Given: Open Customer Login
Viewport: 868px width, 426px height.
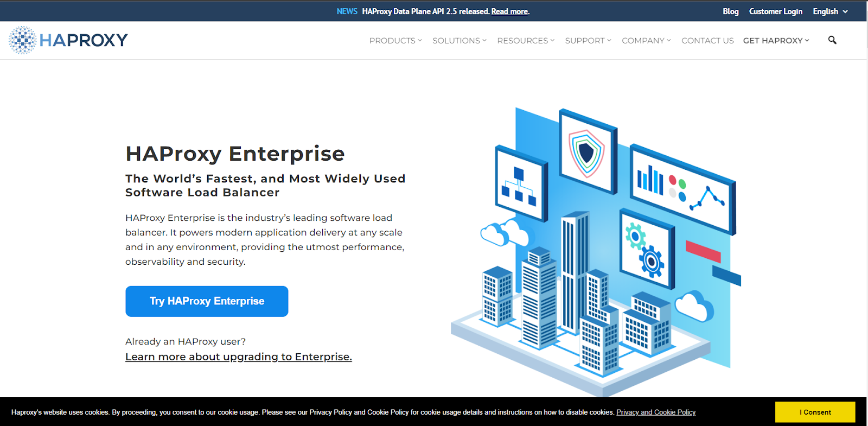Looking at the screenshot, I should pos(776,11).
